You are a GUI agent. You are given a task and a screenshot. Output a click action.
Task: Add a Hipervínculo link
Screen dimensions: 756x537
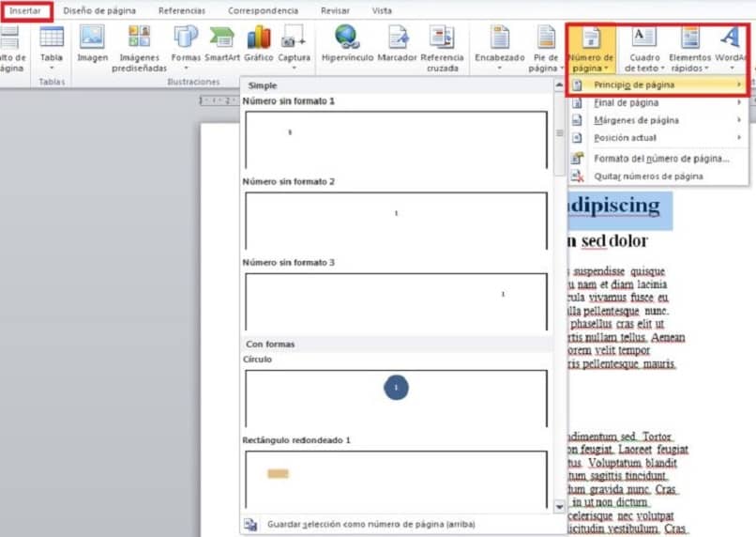pyautogui.click(x=347, y=43)
